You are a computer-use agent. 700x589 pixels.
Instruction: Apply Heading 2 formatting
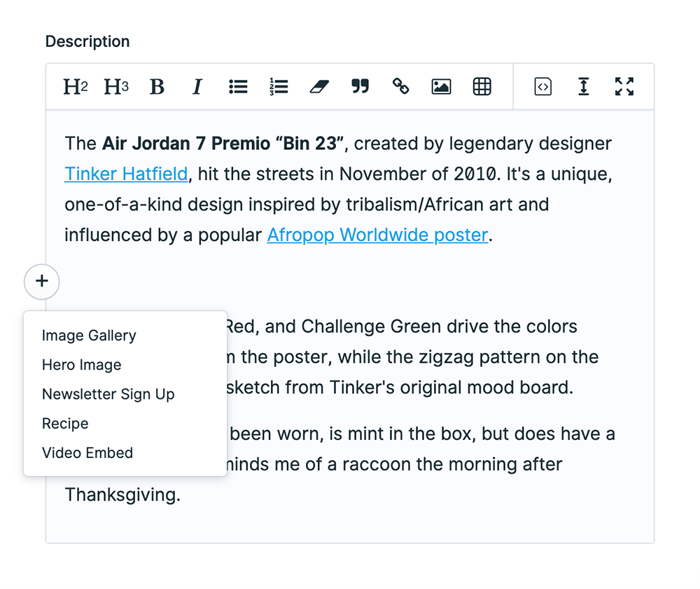point(76,87)
